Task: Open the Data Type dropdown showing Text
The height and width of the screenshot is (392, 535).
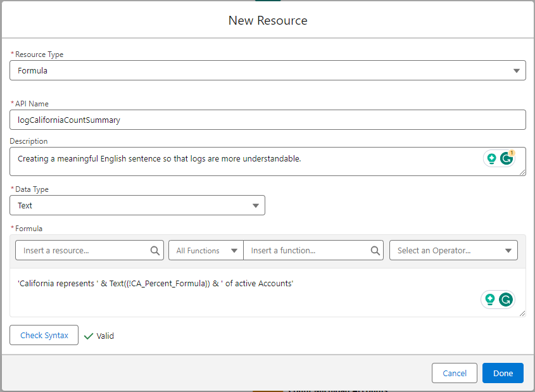Action: pyautogui.click(x=137, y=205)
